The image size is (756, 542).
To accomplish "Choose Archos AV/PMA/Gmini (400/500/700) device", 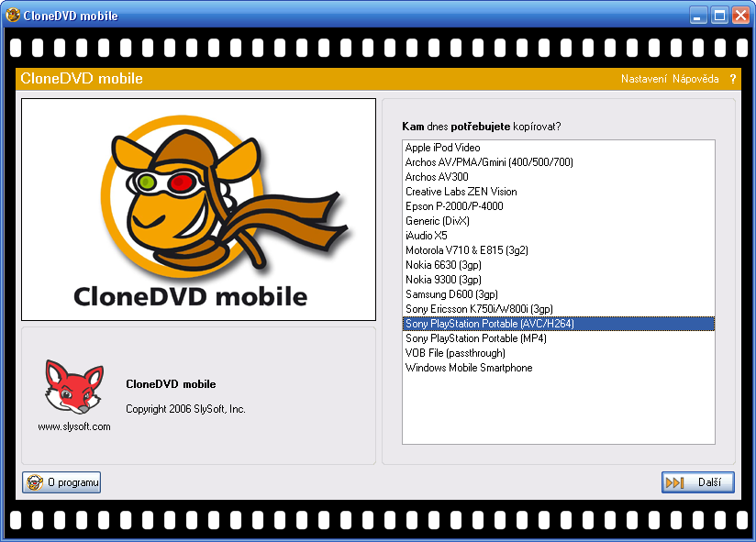I will 488,162.
